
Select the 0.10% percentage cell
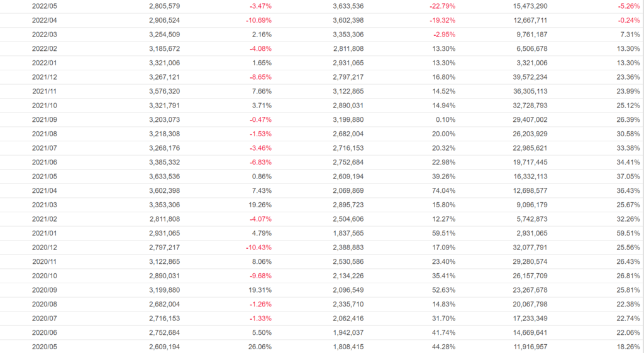point(445,120)
